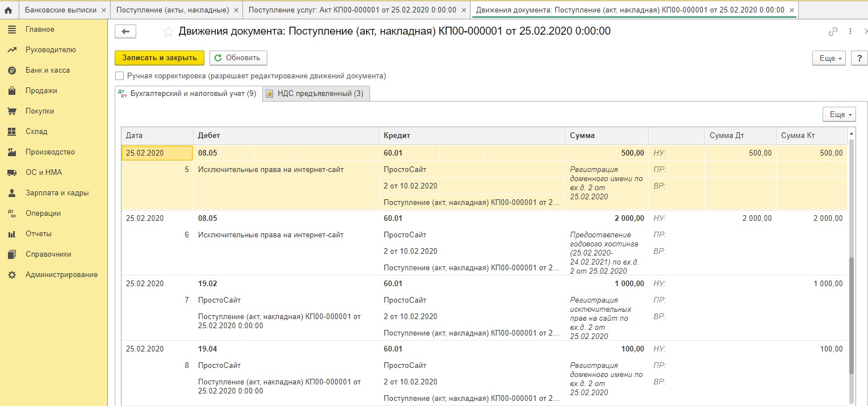The image size is (868, 406).
Task: Open the Зарплата и кадры person icon
Action: pyautogui.click(x=11, y=193)
